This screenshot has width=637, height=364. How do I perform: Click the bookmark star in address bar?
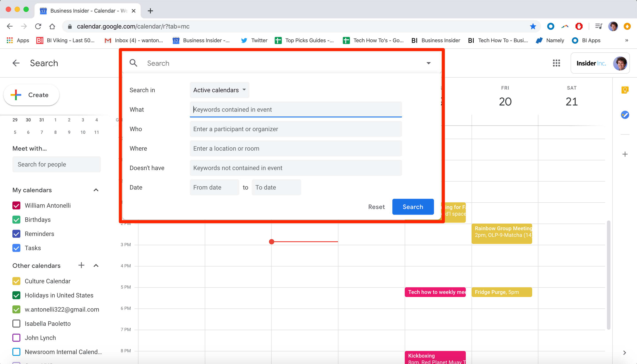[x=533, y=26]
